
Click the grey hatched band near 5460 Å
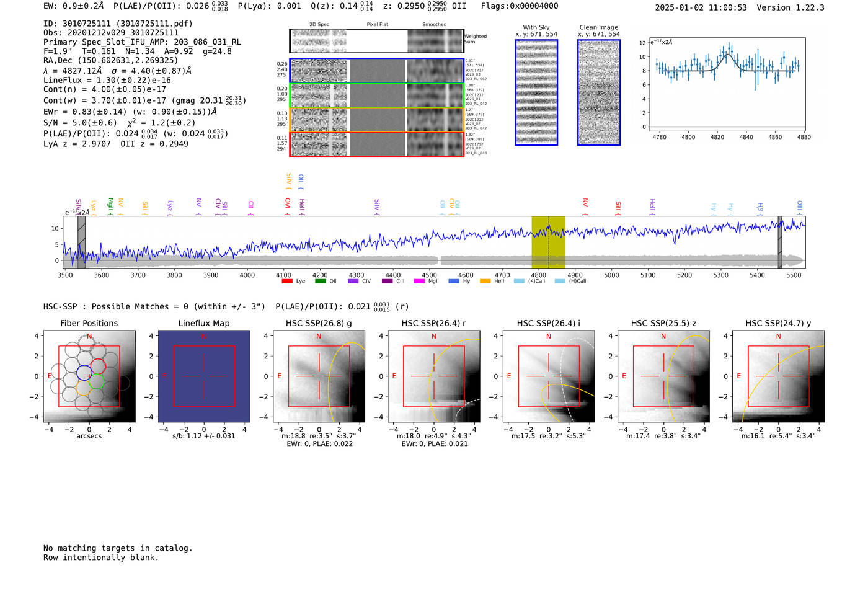tap(780, 242)
